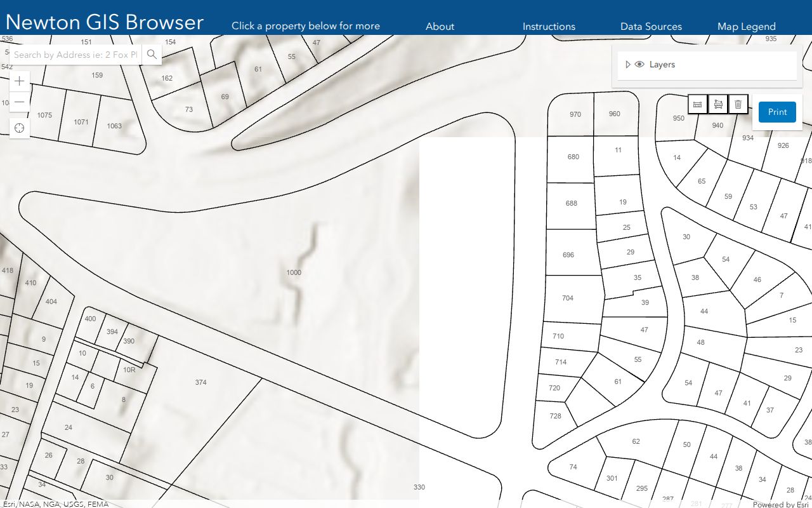Focus the Search by Address field

[x=75, y=55]
